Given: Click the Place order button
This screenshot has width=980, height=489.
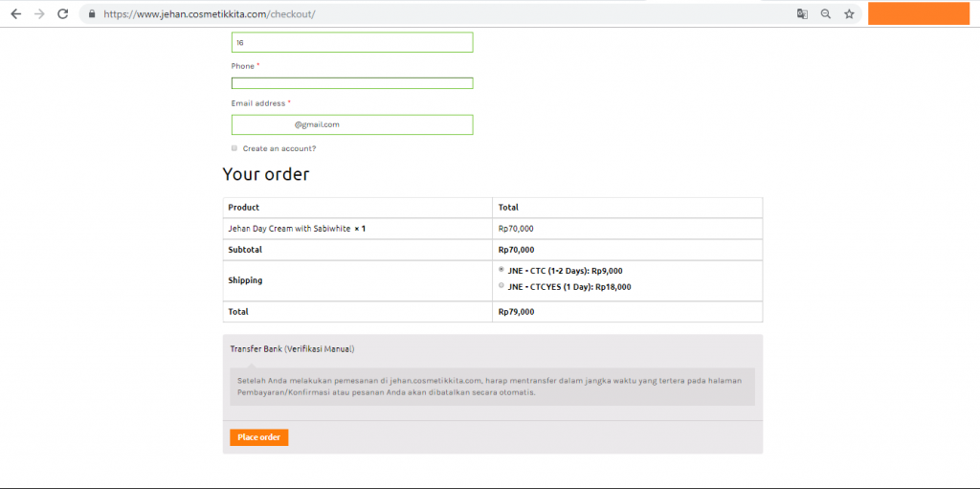Looking at the screenshot, I should click(x=258, y=437).
